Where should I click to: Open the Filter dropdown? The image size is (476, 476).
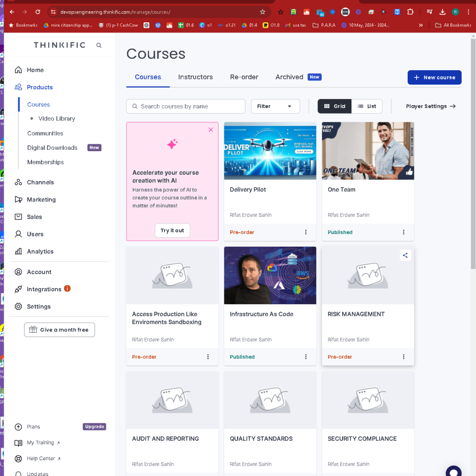pyautogui.click(x=275, y=107)
